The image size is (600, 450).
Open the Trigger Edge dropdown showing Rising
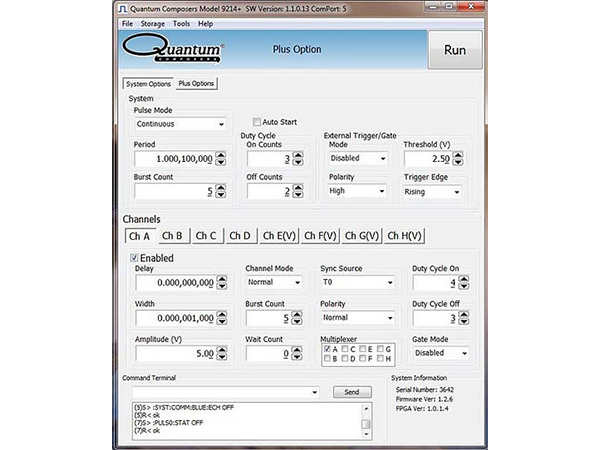pyautogui.click(x=432, y=192)
